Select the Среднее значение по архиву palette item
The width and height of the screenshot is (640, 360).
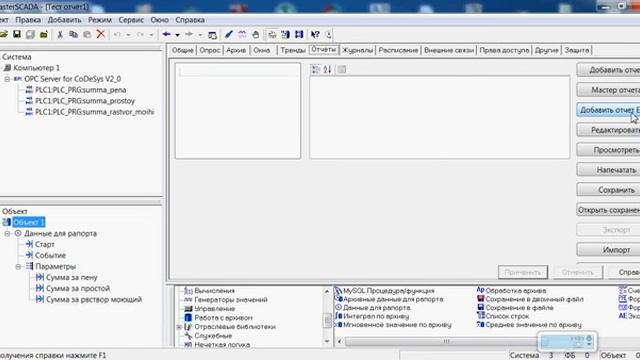click(x=529, y=325)
